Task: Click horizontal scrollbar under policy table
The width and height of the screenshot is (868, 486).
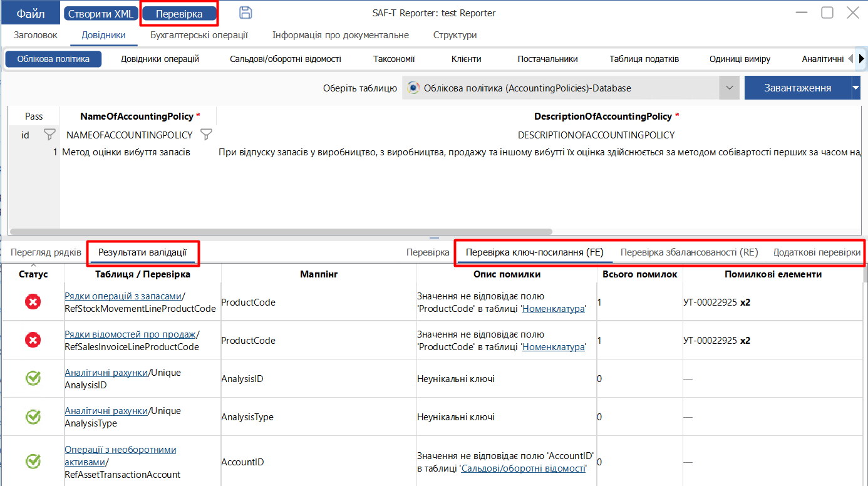Action: tap(282, 232)
